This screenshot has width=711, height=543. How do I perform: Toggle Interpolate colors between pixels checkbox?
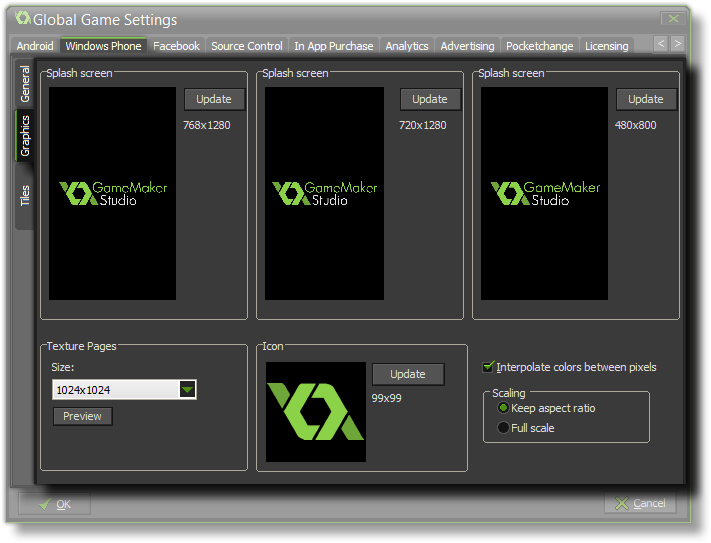point(489,367)
